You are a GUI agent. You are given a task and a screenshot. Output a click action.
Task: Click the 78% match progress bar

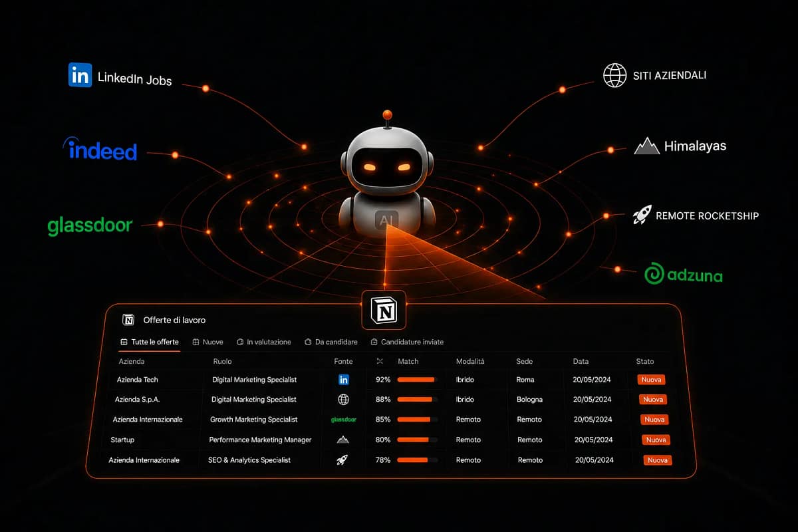[x=418, y=460]
